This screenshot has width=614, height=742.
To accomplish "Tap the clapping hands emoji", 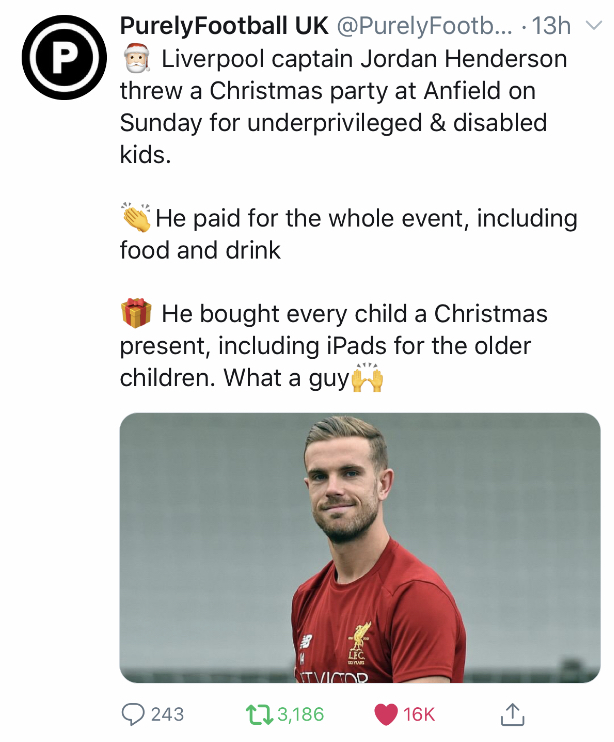I will (135, 217).
